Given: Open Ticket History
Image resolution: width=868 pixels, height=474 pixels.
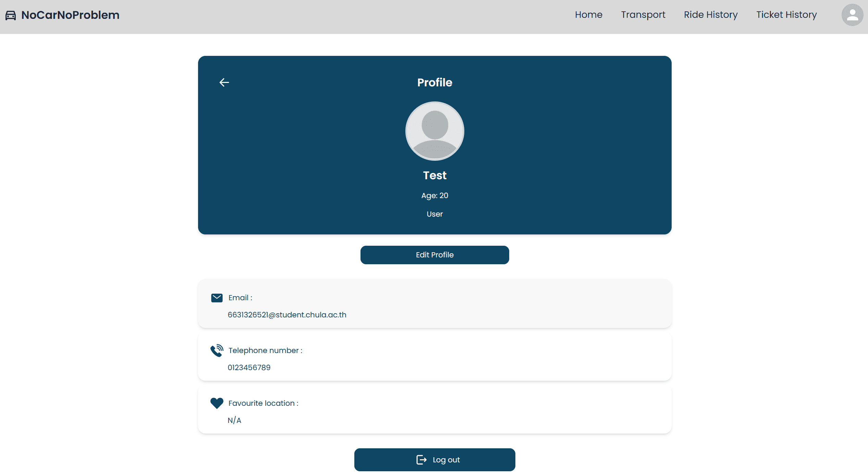Looking at the screenshot, I should click(786, 15).
